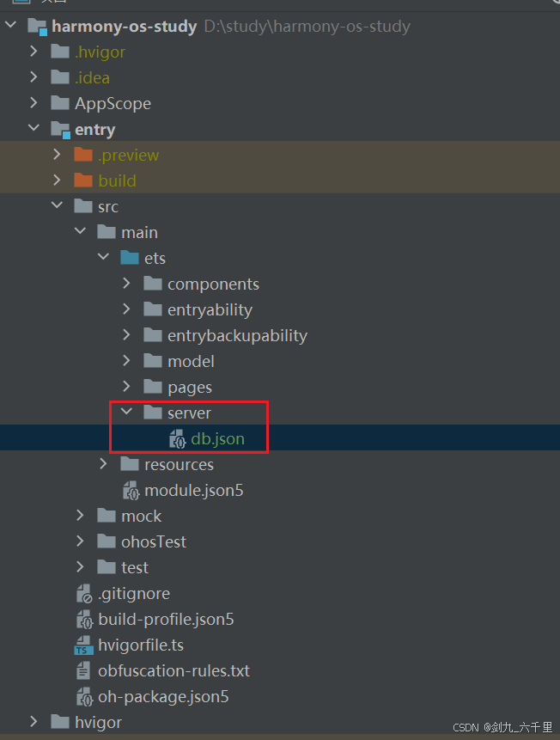Expand the ohosTest folder
The height and width of the screenshot is (740, 560).
pyautogui.click(x=80, y=541)
